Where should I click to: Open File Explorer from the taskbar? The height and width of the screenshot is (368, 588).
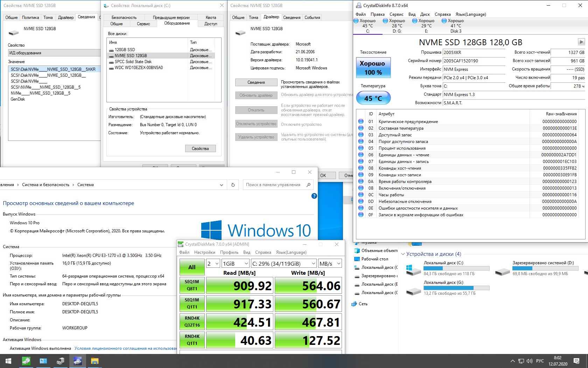click(x=95, y=361)
